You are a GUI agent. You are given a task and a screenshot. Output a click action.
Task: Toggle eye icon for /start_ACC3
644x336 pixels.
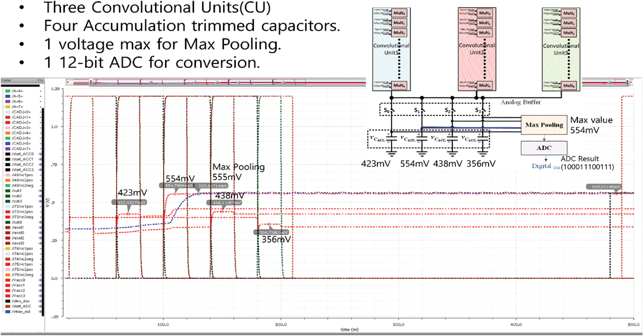pos(40,170)
